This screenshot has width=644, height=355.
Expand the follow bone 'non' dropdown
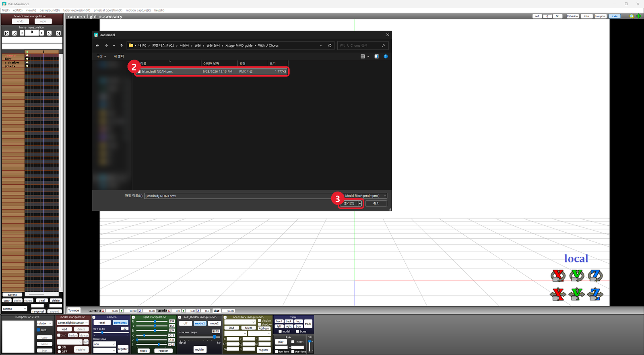pos(105,344)
